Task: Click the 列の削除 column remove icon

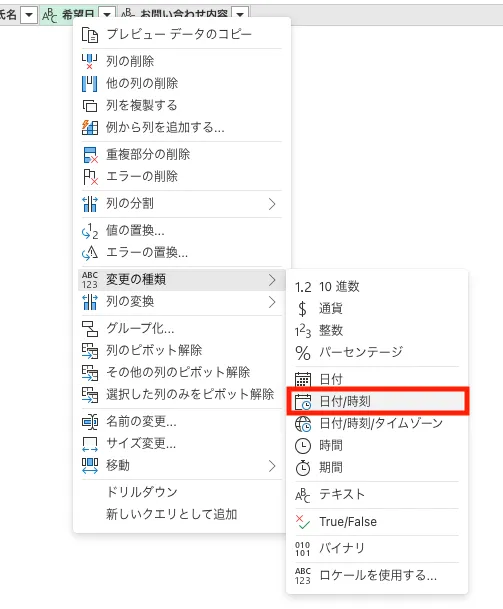Action: click(x=89, y=61)
